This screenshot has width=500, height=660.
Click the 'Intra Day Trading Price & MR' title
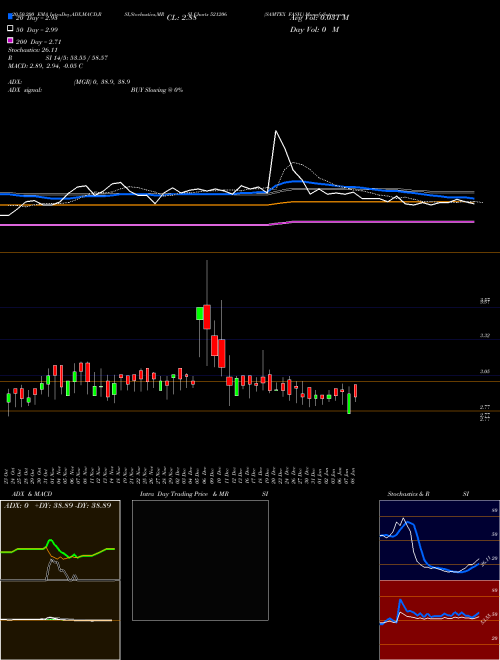click(x=184, y=494)
